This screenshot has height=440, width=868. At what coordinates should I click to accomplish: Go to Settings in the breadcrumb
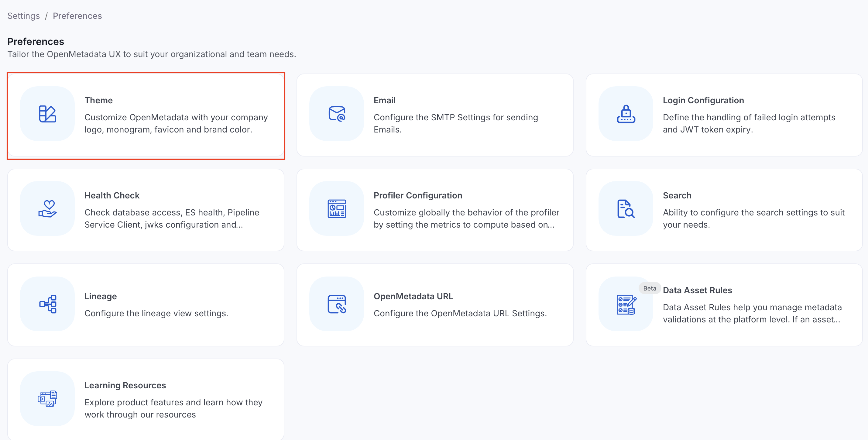click(24, 16)
